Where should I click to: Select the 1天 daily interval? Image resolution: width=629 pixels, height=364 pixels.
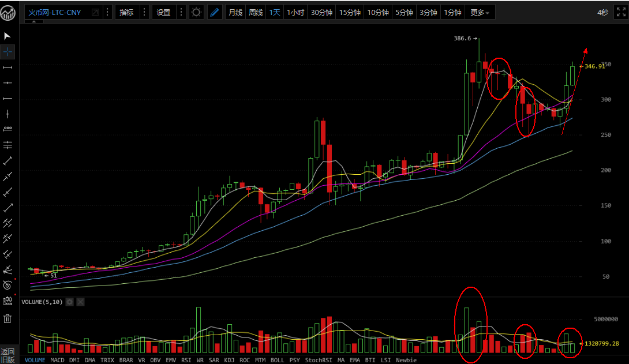(x=275, y=13)
